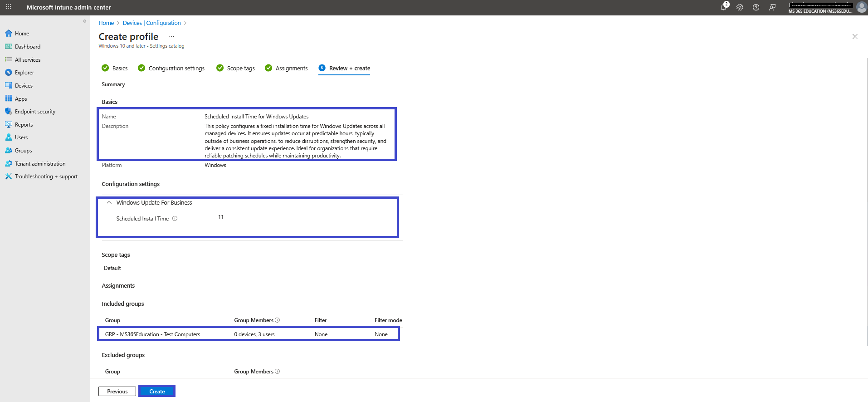The width and height of the screenshot is (868, 402).
Task: Collapse Windows Update For Business section
Action: point(109,203)
